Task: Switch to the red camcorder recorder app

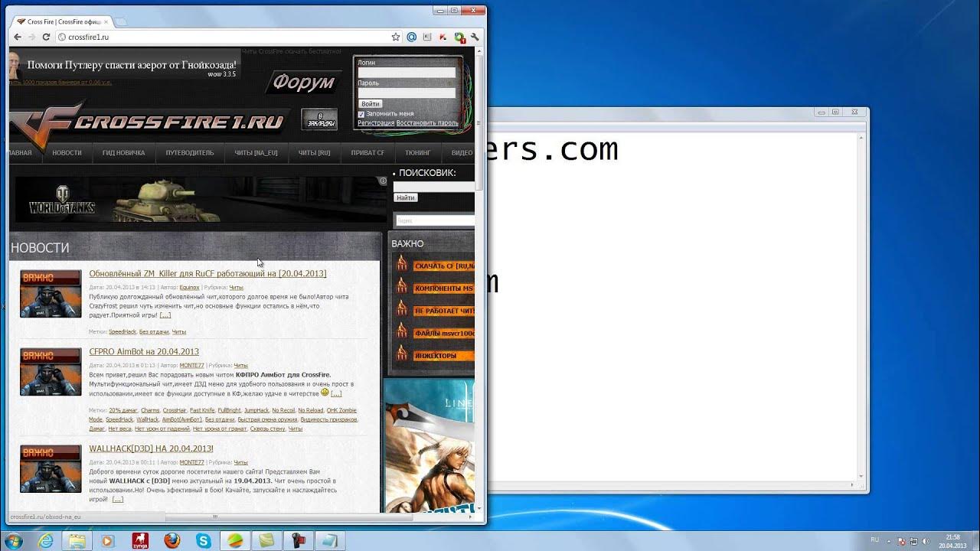Action: (x=299, y=541)
